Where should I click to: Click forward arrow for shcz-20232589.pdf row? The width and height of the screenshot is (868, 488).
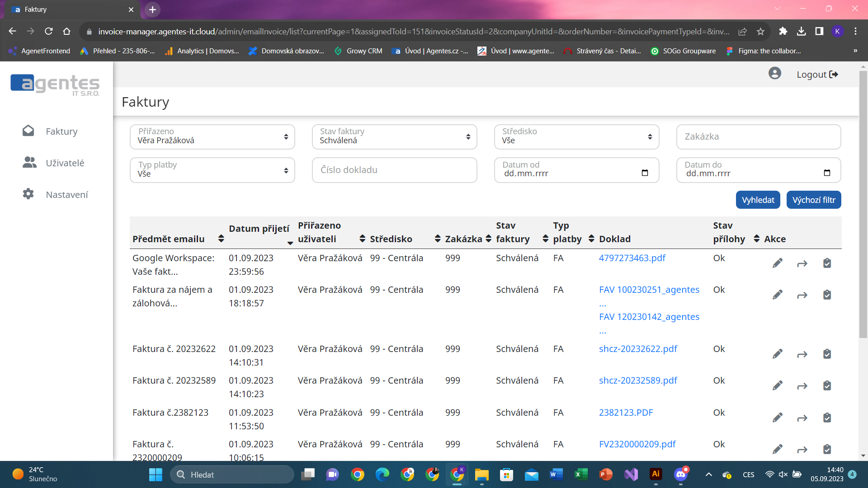[x=802, y=386]
